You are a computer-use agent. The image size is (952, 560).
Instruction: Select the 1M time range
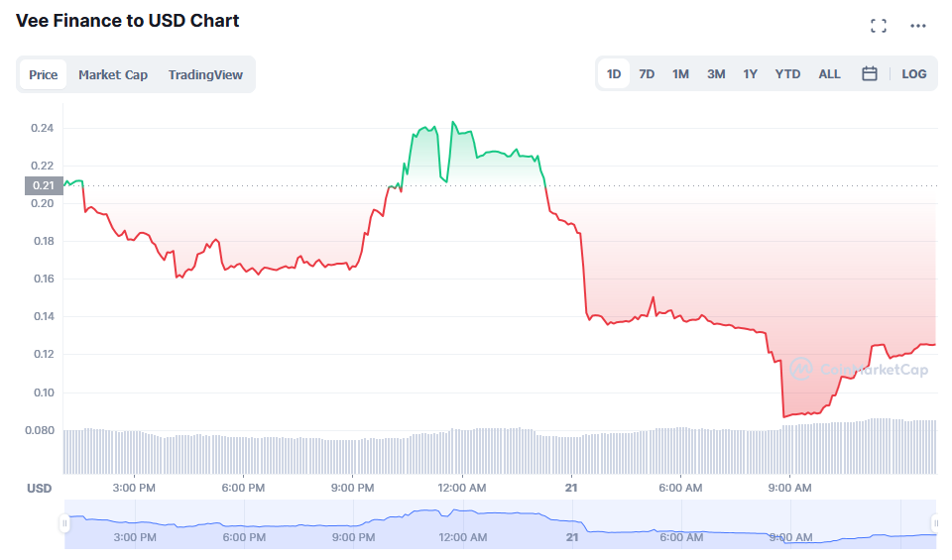pyautogui.click(x=680, y=73)
